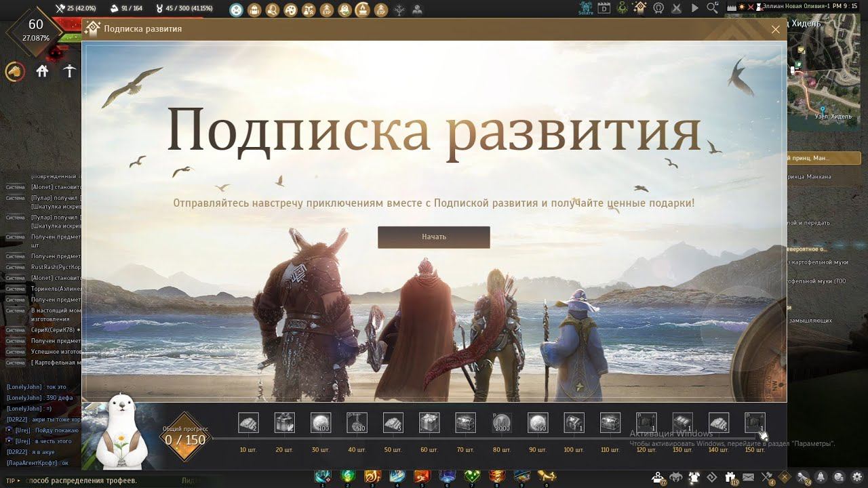Click the white house residence icon
The image size is (868, 488).
(x=42, y=71)
